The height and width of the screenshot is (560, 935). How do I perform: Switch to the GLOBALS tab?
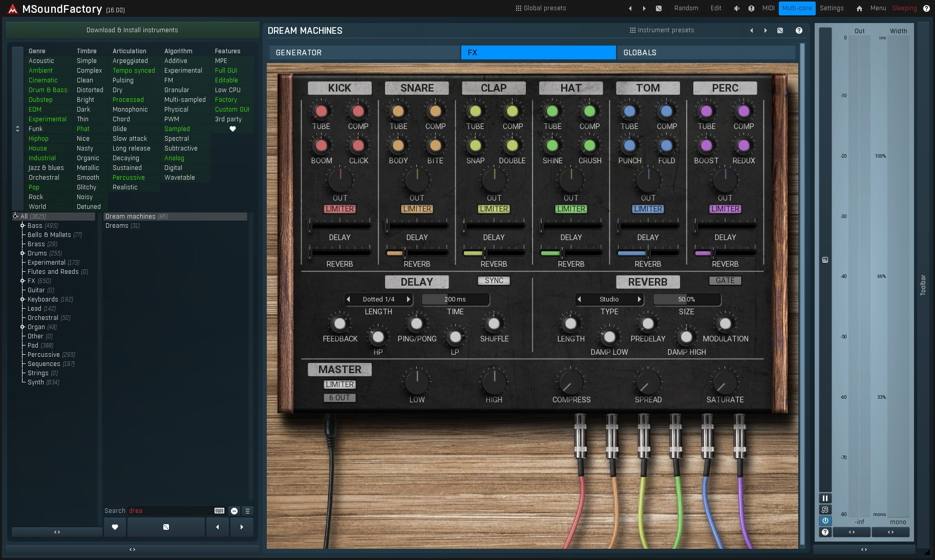tap(707, 52)
